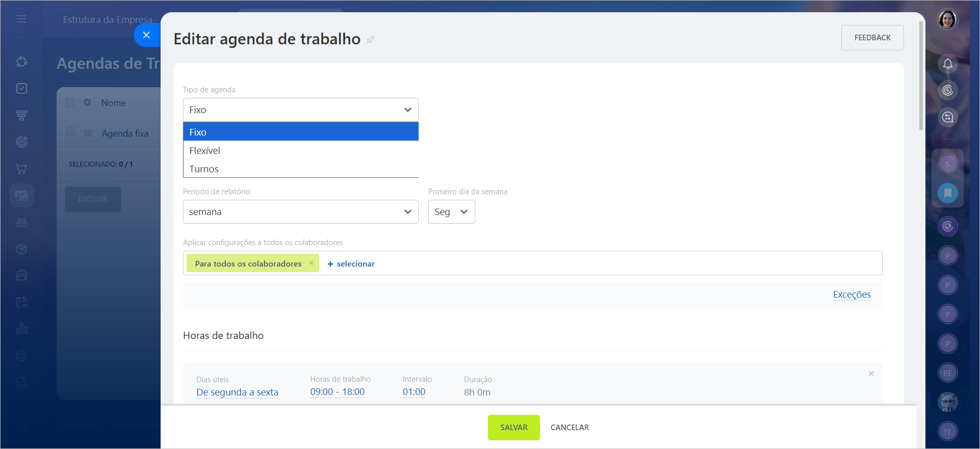Click the FEEDBACK button

pyautogui.click(x=872, y=38)
